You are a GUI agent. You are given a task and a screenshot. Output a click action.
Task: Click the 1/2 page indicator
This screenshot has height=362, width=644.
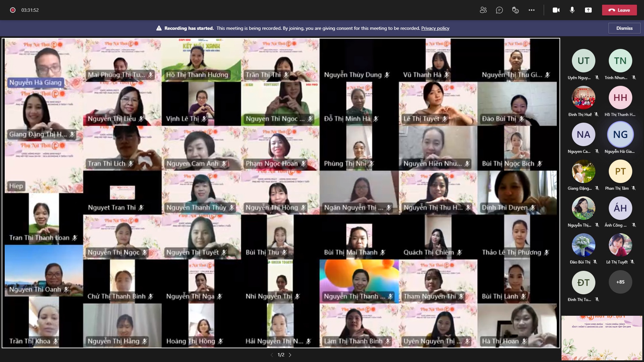click(x=281, y=355)
